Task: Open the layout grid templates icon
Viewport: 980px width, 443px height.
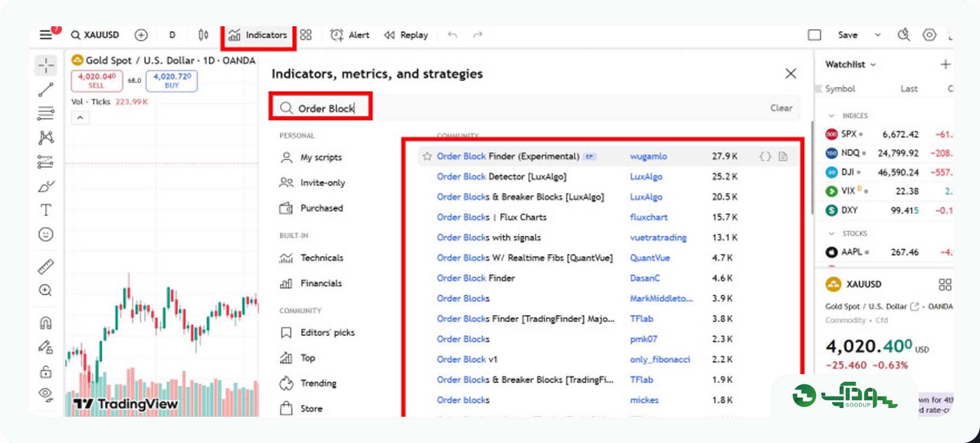Action: click(306, 35)
